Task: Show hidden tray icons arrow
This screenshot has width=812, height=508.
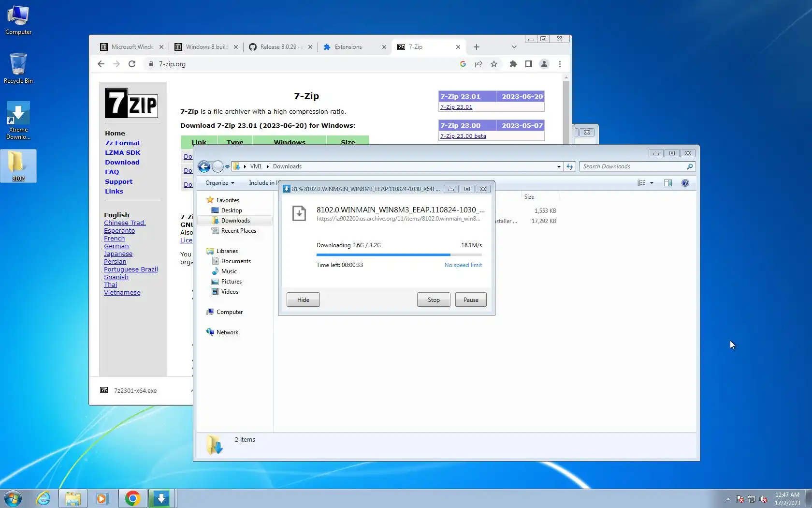Action: click(728, 499)
